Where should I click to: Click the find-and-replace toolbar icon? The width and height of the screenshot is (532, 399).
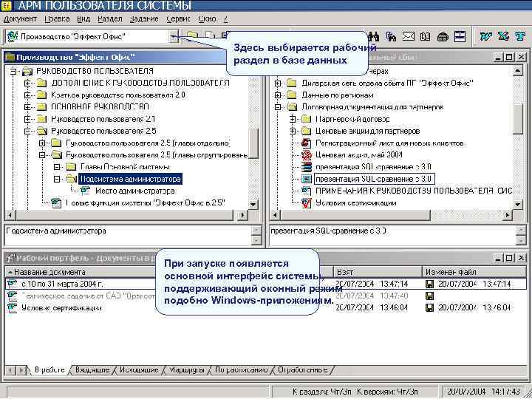[x=391, y=36]
